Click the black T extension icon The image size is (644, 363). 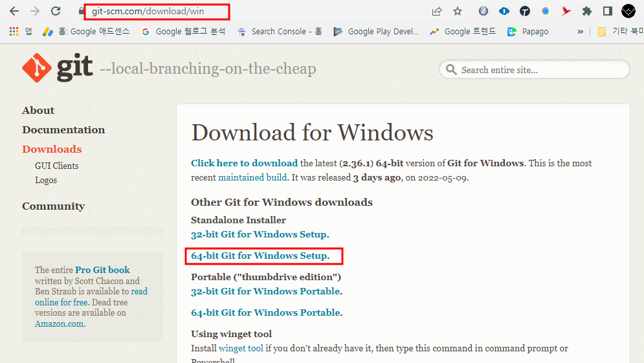[x=524, y=11]
